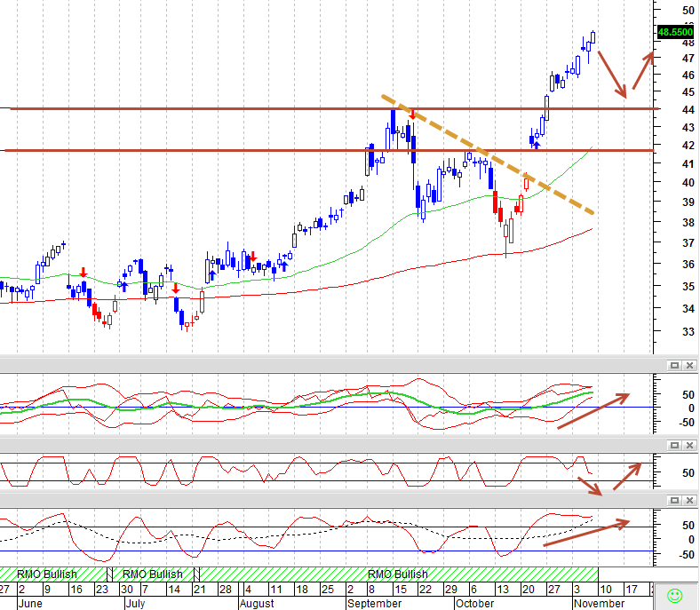Maximize the third indicator pane
The height and width of the screenshot is (610, 700).
click(x=674, y=500)
